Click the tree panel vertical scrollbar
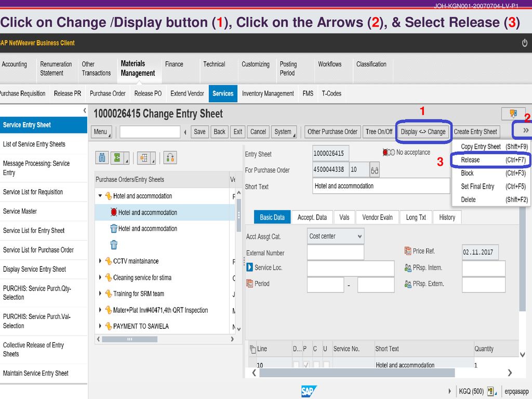 click(x=239, y=215)
